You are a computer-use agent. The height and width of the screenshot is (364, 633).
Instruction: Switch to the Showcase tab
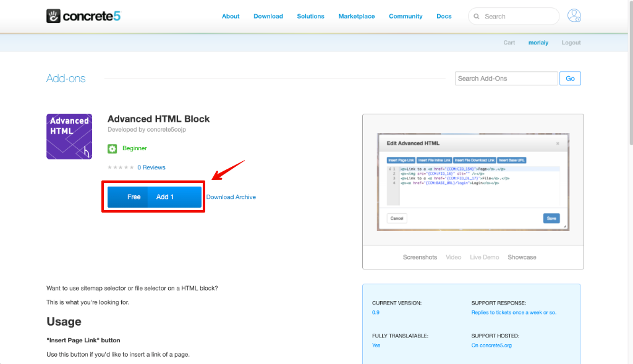pyautogui.click(x=522, y=257)
